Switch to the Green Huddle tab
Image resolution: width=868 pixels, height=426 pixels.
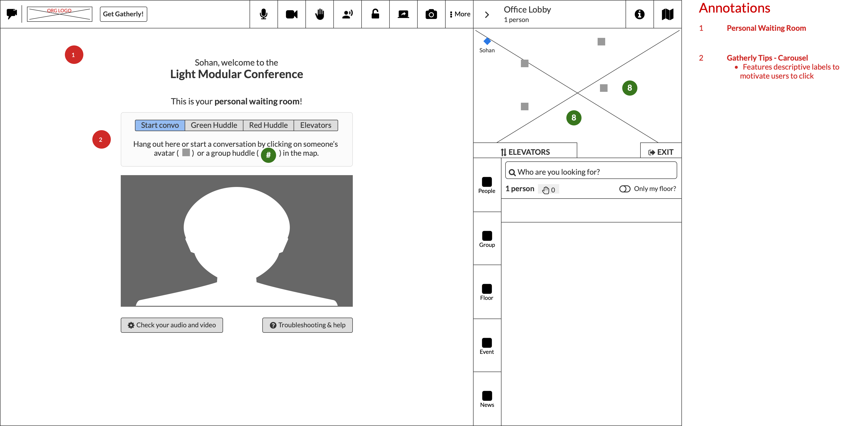tap(214, 125)
